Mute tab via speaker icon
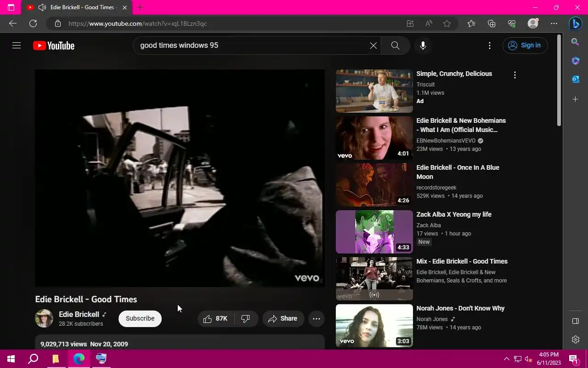Viewport: 588px width, 368px height. [x=42, y=7]
